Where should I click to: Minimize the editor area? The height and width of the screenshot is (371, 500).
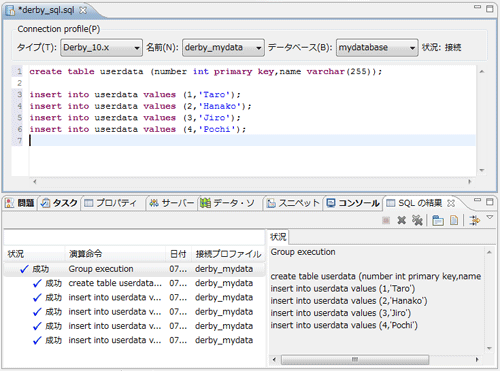(x=478, y=7)
